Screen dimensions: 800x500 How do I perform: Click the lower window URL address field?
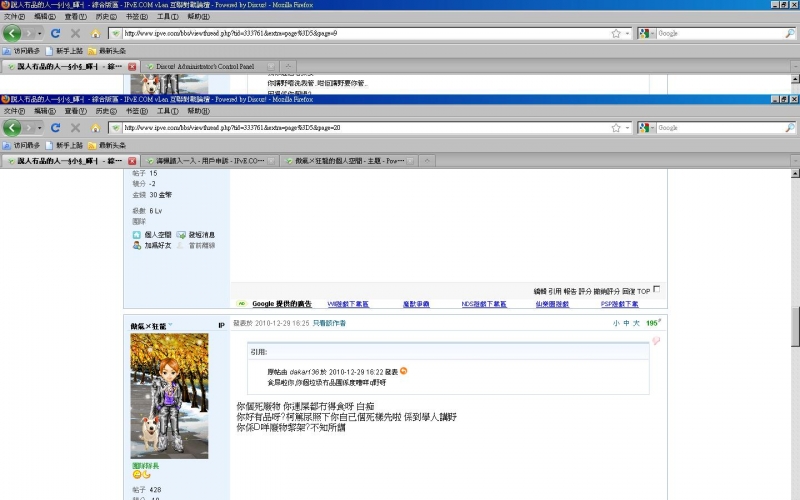point(360,128)
